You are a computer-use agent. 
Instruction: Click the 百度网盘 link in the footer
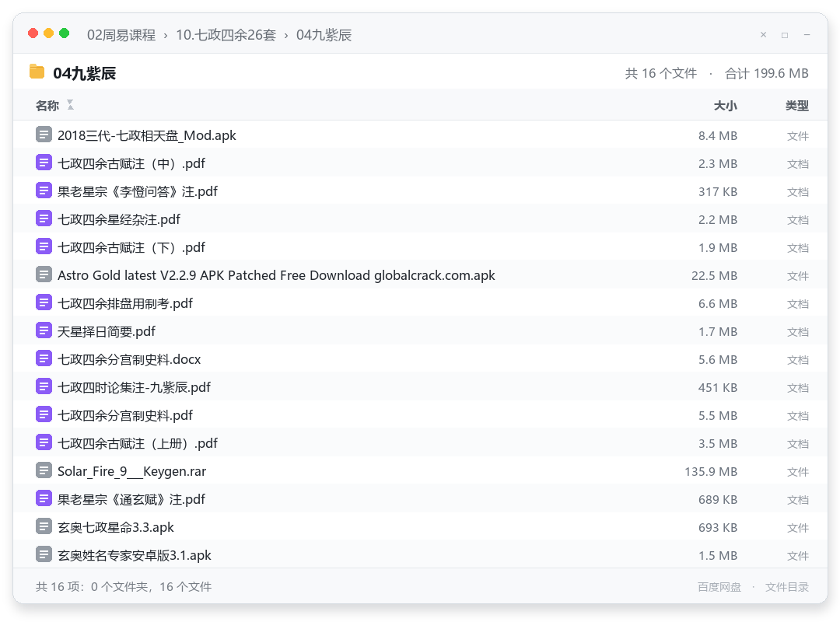[719, 587]
